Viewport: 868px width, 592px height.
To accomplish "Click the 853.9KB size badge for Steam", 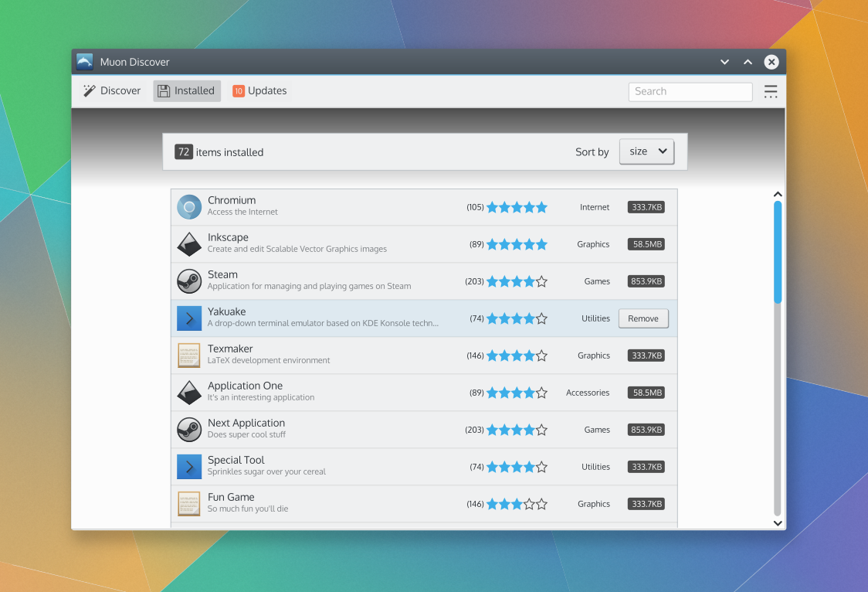I will [x=646, y=281].
